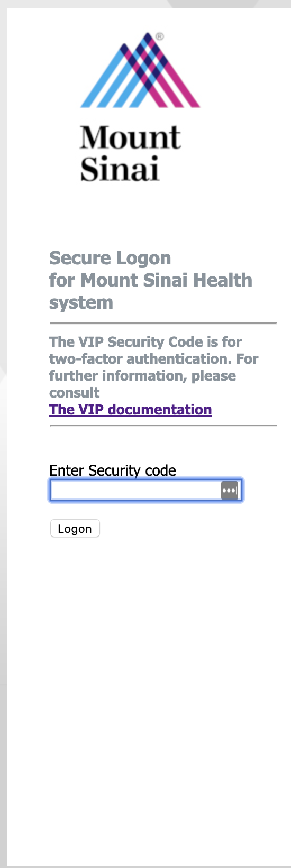The height and width of the screenshot is (868, 291).
Task: Click the "Sinai" wordmark text
Action: tap(120, 169)
